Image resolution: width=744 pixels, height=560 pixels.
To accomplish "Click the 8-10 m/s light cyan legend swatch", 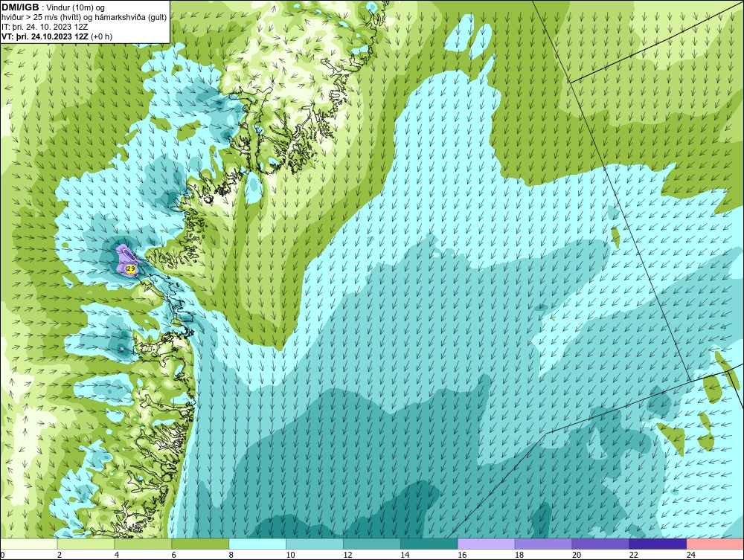I will pos(257,544).
